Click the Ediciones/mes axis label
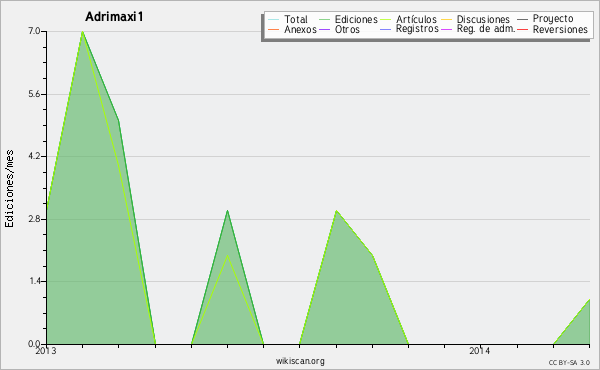The width and height of the screenshot is (600, 370). pyautogui.click(x=9, y=189)
